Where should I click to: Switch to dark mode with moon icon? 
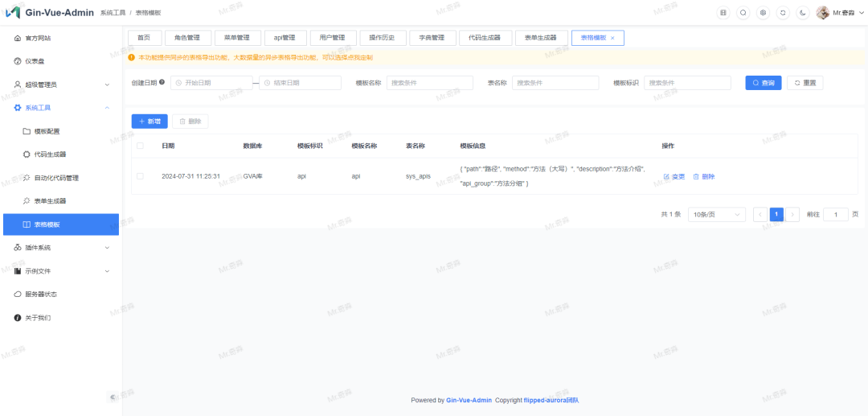[803, 13]
